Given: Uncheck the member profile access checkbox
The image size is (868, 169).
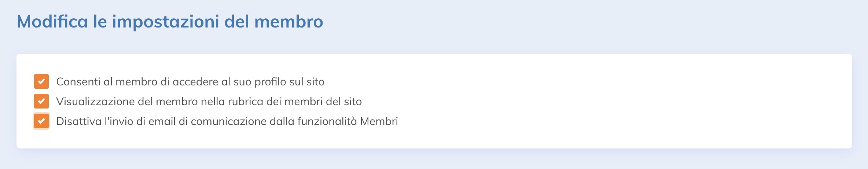Looking at the screenshot, I should (x=41, y=81).
